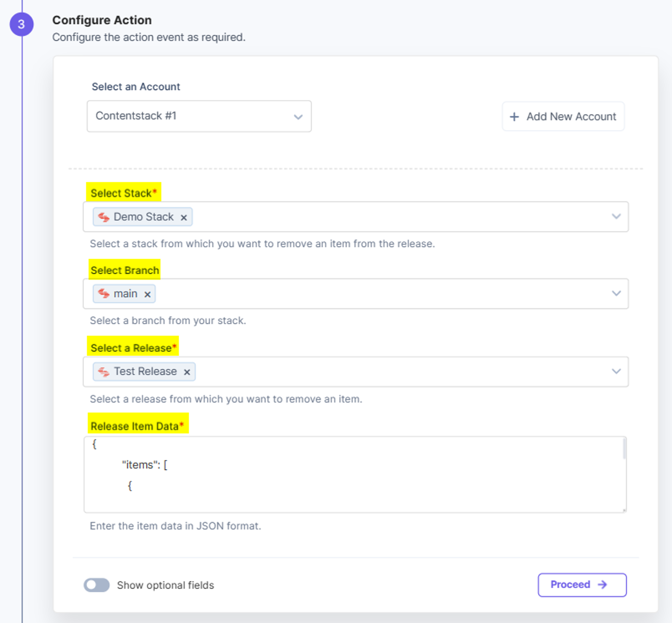This screenshot has height=623, width=672.
Task: Open the Contentstack #1 account dropdown
Action: 199,116
